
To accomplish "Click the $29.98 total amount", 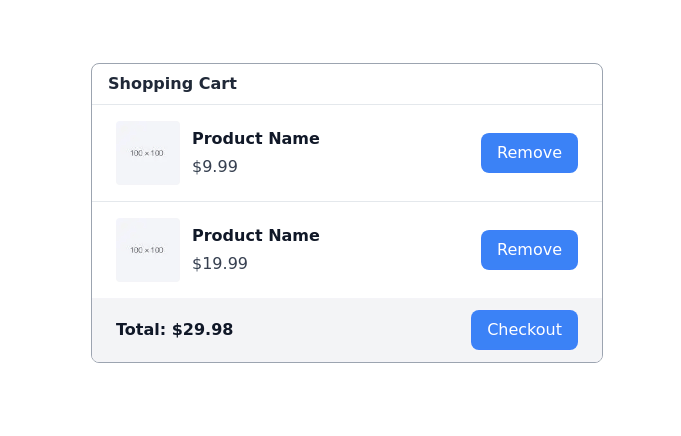I will point(202,330).
